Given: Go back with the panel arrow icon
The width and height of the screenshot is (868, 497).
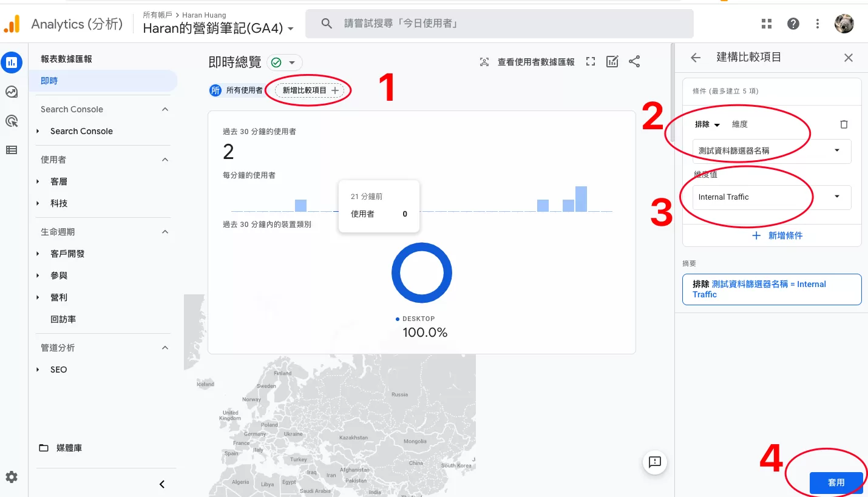Looking at the screenshot, I should (x=696, y=58).
